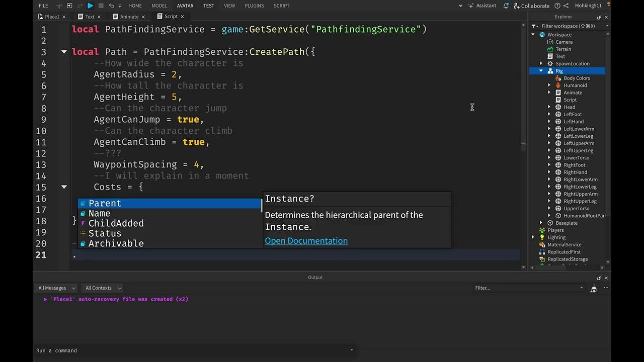Open Output panel three-dot options
This screenshot has height=362, width=644.
tap(606, 288)
